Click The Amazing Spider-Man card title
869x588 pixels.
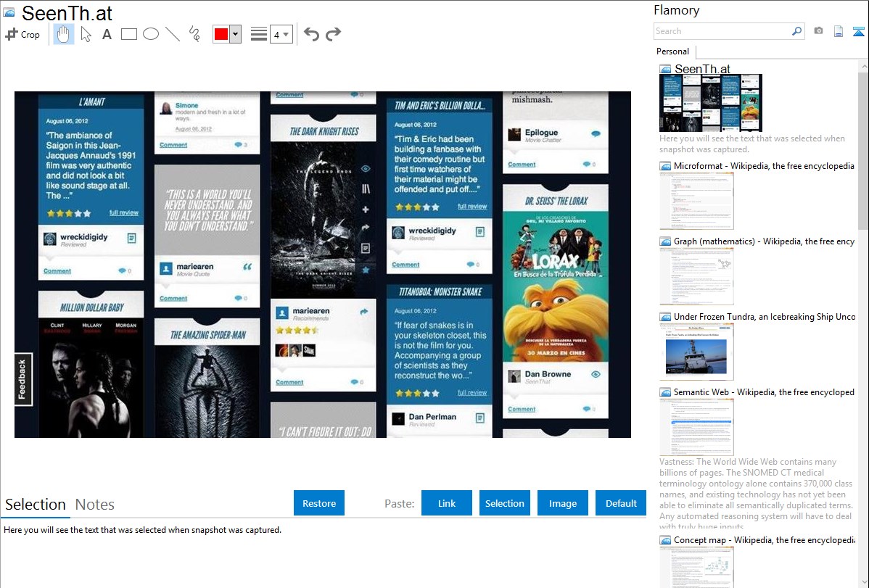(x=208, y=335)
